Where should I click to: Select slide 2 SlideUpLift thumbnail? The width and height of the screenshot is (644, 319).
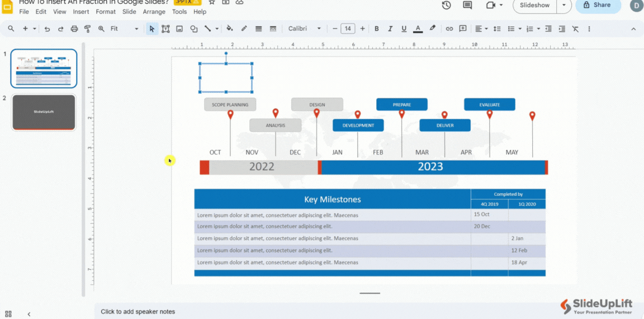pos(44,112)
